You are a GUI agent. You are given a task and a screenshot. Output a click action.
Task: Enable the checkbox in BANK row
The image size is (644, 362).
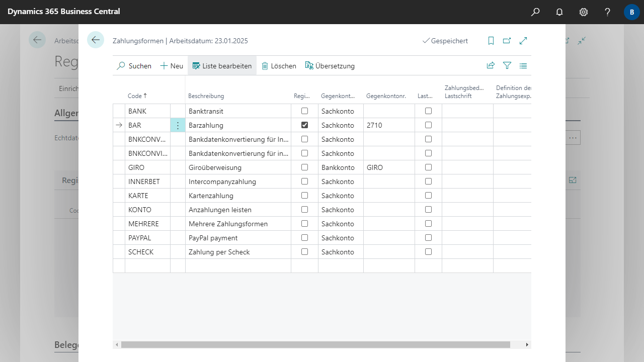(x=304, y=111)
